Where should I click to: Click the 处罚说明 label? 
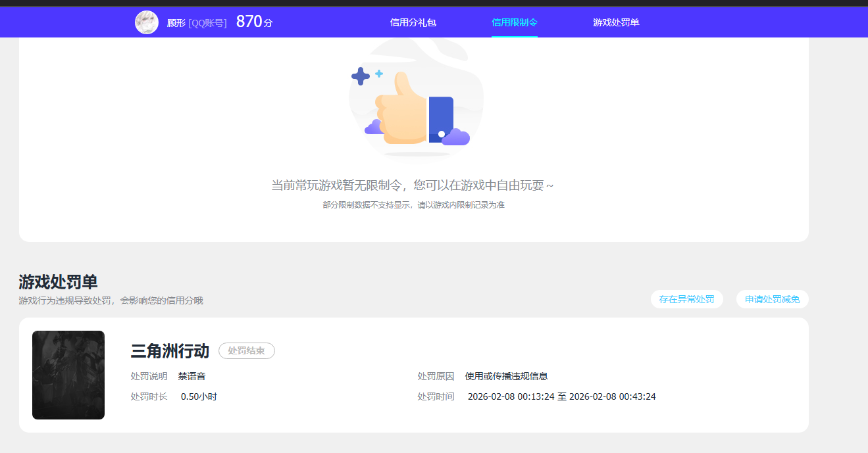coord(149,376)
